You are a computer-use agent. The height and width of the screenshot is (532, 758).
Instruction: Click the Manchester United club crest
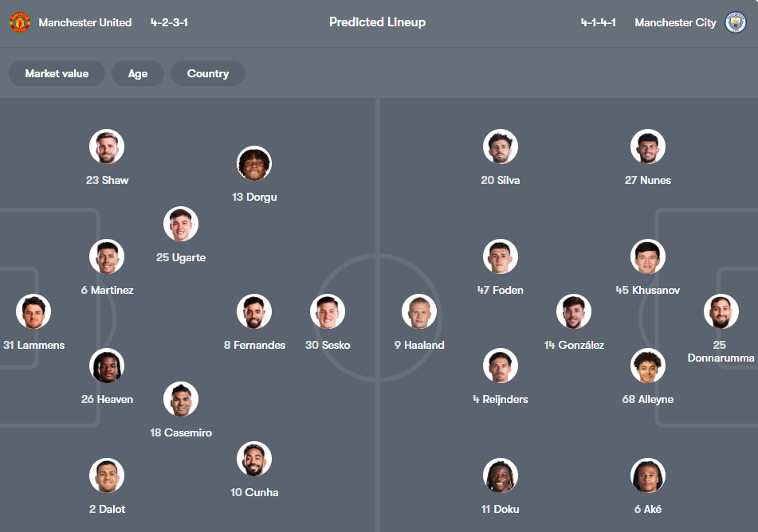pyautogui.click(x=19, y=22)
